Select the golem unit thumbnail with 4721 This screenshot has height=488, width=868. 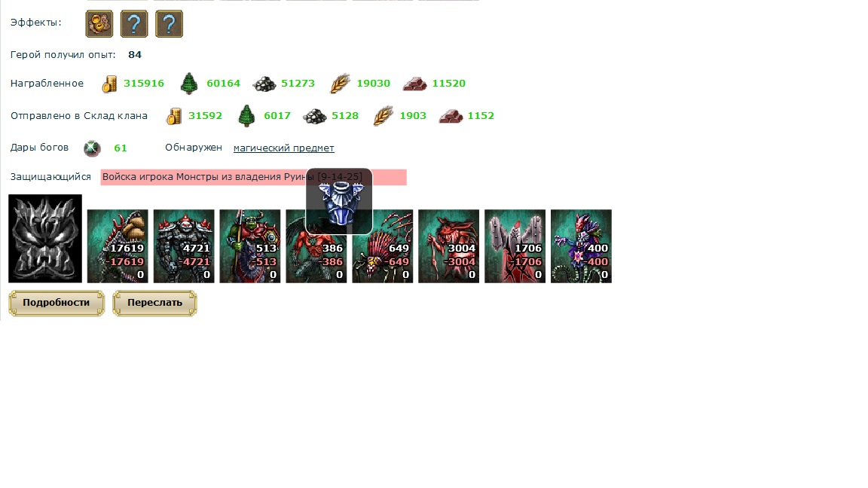click(184, 246)
